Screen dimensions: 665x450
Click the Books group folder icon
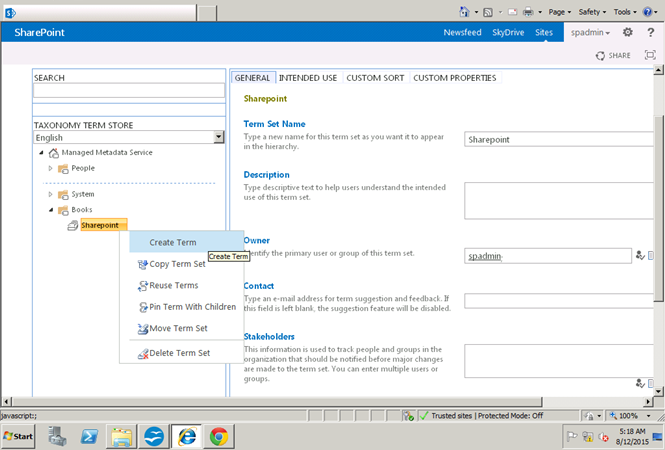click(x=63, y=210)
